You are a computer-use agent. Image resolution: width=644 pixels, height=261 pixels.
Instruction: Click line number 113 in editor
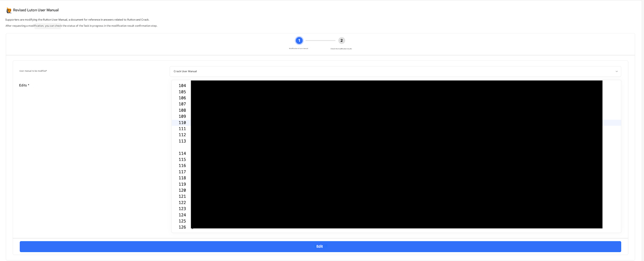point(182,141)
